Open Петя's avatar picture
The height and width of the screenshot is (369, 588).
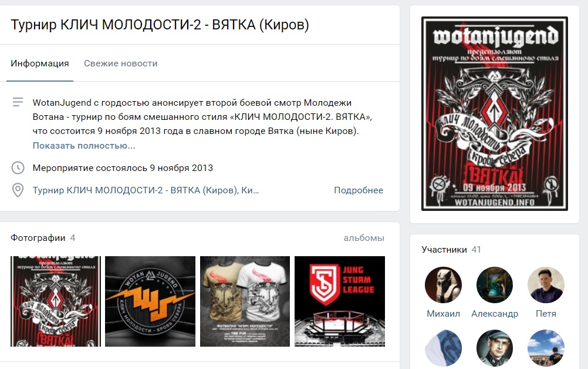tap(546, 286)
